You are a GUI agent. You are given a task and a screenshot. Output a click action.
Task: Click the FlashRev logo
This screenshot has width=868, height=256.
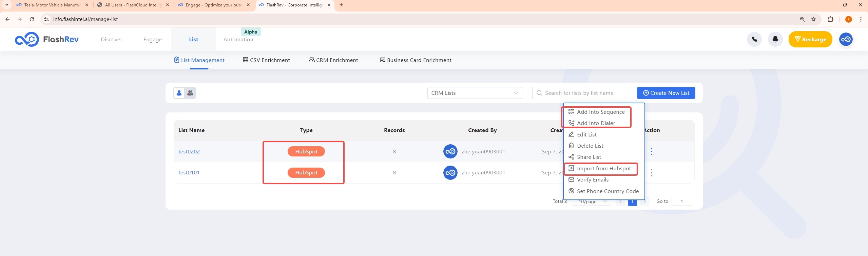tap(47, 39)
